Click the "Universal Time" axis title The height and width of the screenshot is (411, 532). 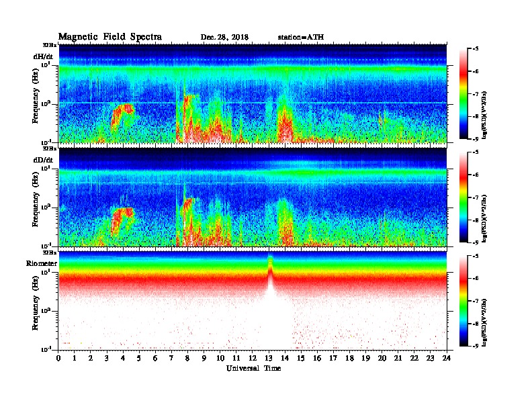pyautogui.click(x=253, y=368)
